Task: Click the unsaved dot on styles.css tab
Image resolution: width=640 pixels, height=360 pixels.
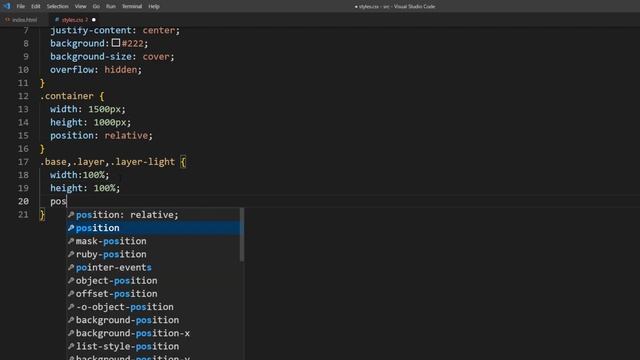Action: point(94,20)
